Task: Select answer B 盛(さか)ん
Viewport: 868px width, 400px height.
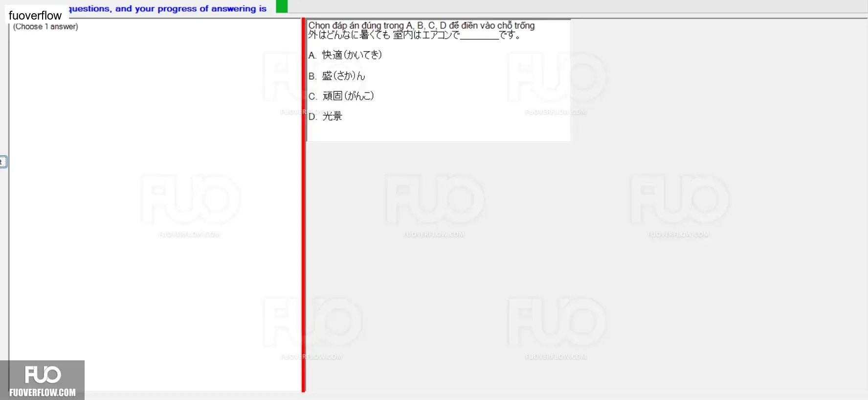Action: pos(336,76)
